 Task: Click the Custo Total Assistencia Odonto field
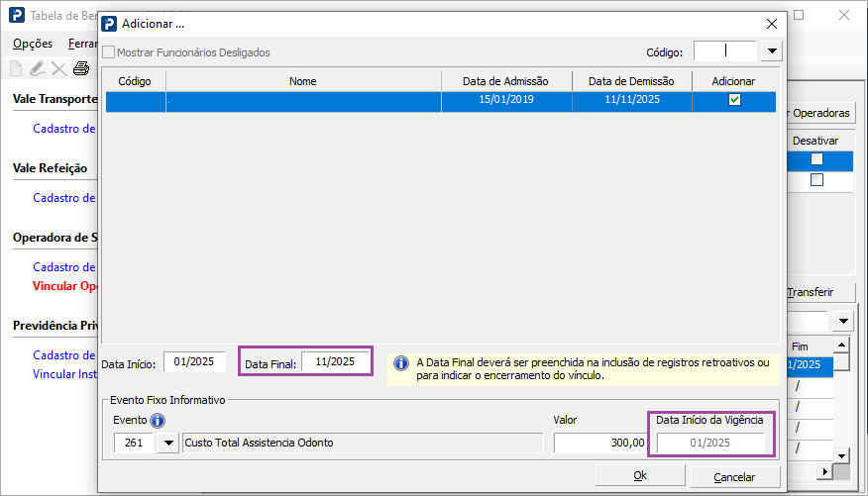[x=363, y=443]
